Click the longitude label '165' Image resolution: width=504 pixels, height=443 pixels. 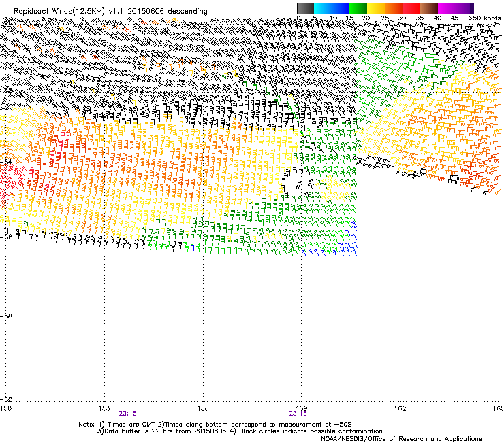pos(499,408)
